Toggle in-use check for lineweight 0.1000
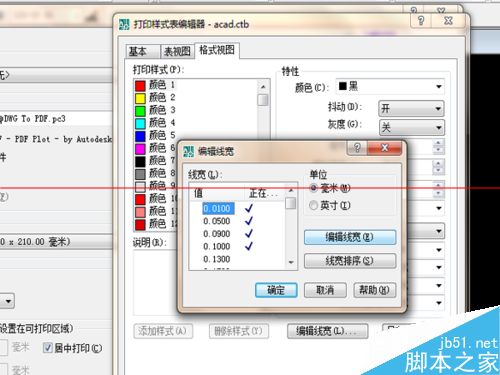 click(x=249, y=246)
